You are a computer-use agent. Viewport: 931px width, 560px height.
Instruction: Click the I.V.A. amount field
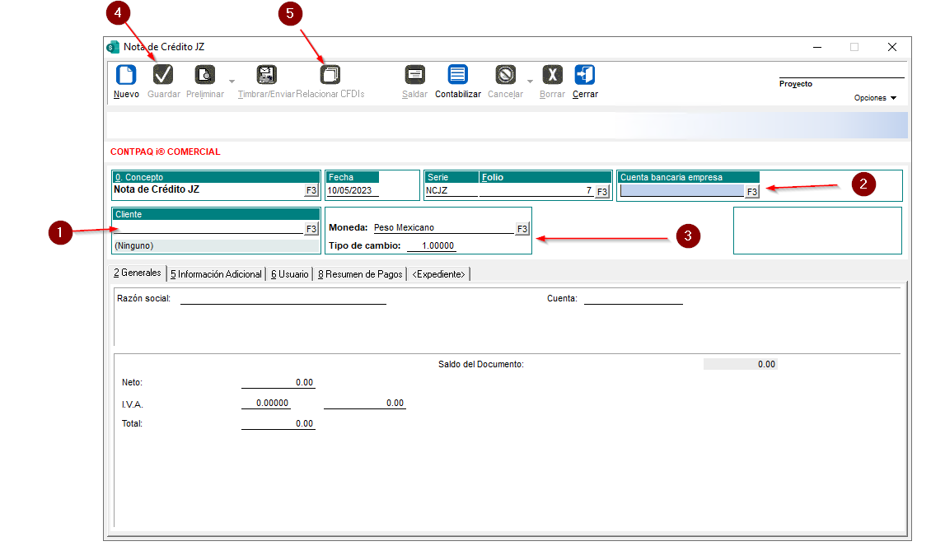coord(364,403)
